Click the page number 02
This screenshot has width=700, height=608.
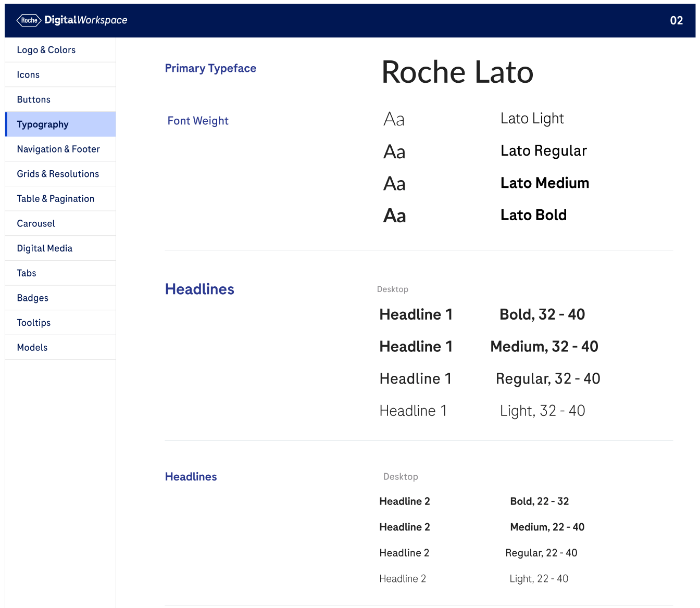pyautogui.click(x=676, y=21)
